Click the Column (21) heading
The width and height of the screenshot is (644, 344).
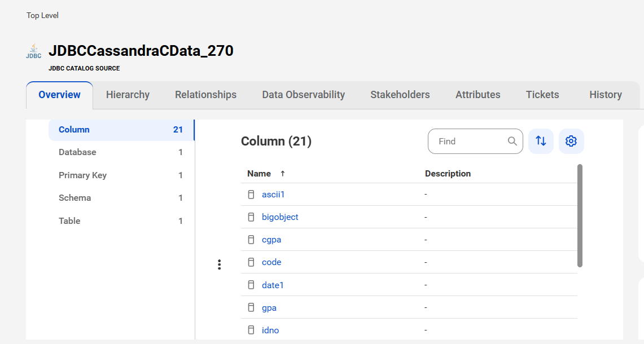pos(276,141)
